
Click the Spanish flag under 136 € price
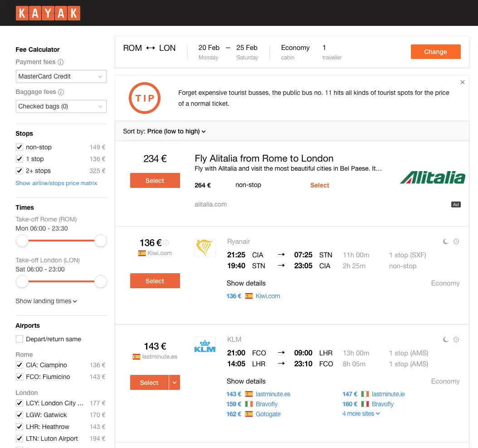(142, 253)
